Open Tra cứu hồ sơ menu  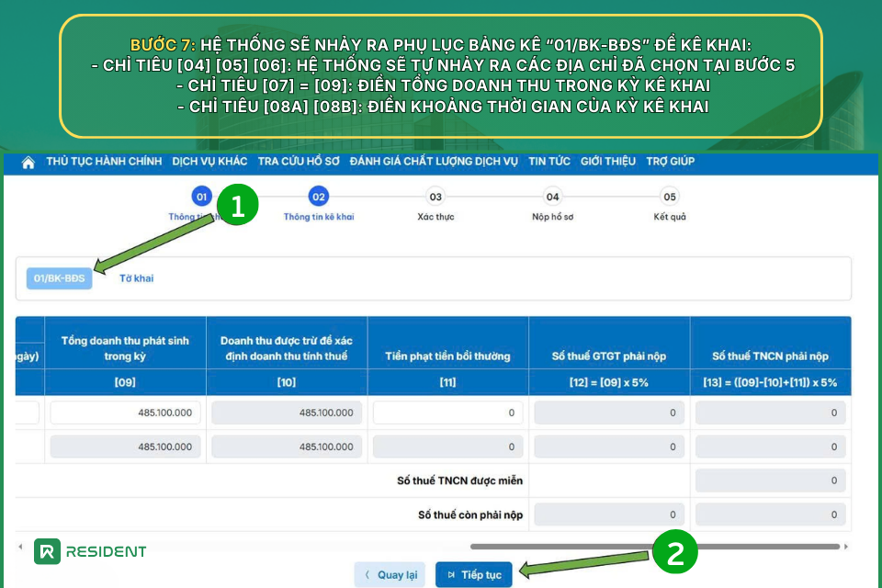pos(299,162)
